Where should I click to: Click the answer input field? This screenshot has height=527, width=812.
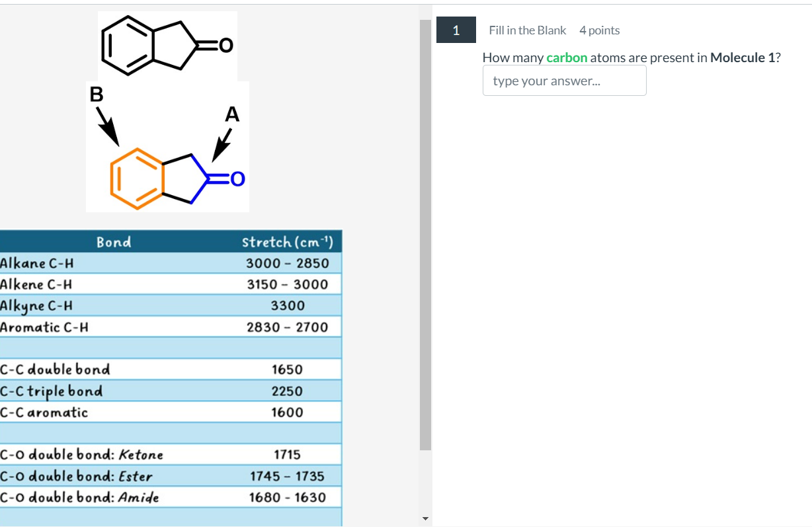tap(564, 80)
